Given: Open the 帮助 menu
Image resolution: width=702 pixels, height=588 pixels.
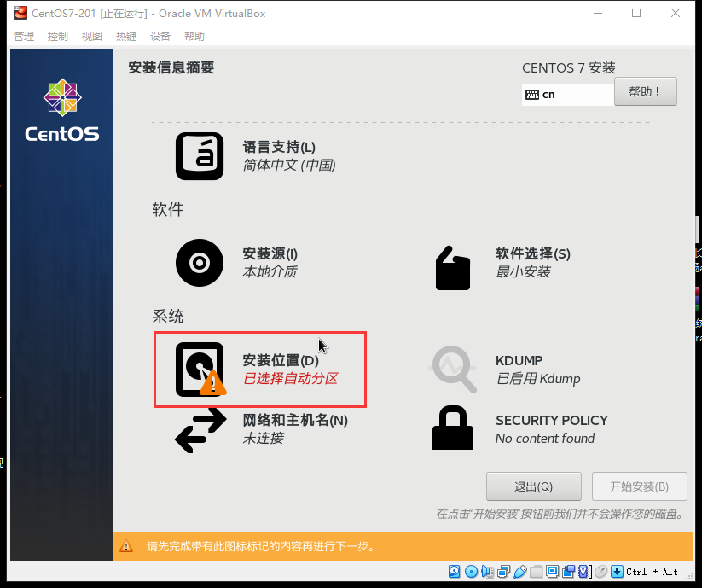Looking at the screenshot, I should (x=194, y=37).
